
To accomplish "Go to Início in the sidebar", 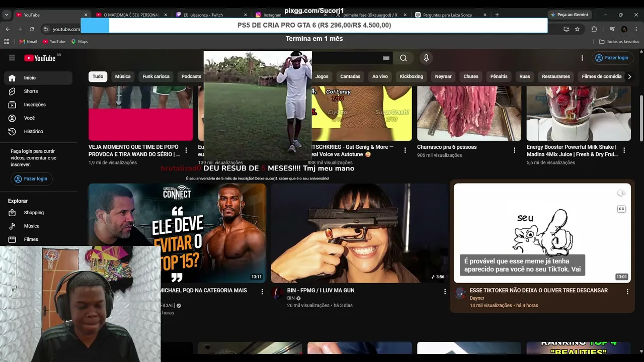I will click(x=38, y=78).
